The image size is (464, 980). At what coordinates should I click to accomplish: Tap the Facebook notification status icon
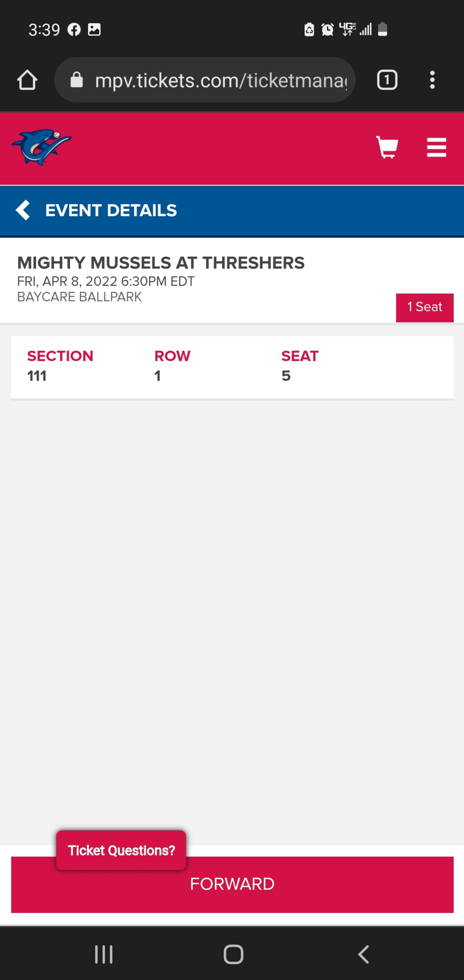tap(74, 29)
